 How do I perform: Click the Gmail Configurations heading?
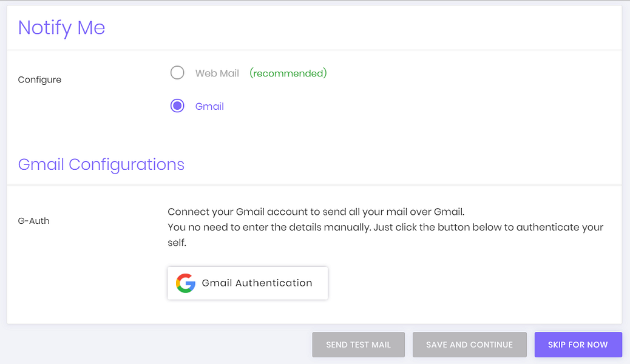(101, 164)
